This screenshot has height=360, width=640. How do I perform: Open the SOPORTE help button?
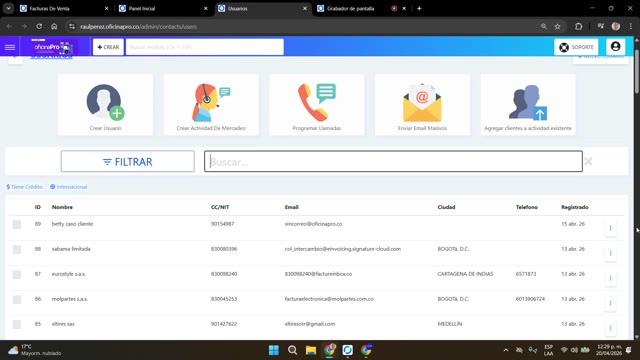point(576,47)
